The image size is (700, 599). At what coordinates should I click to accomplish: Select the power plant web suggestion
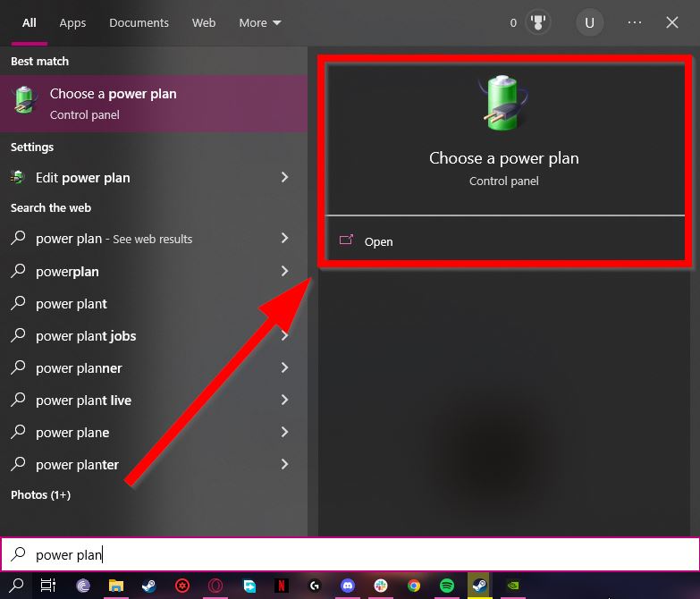tap(154, 303)
